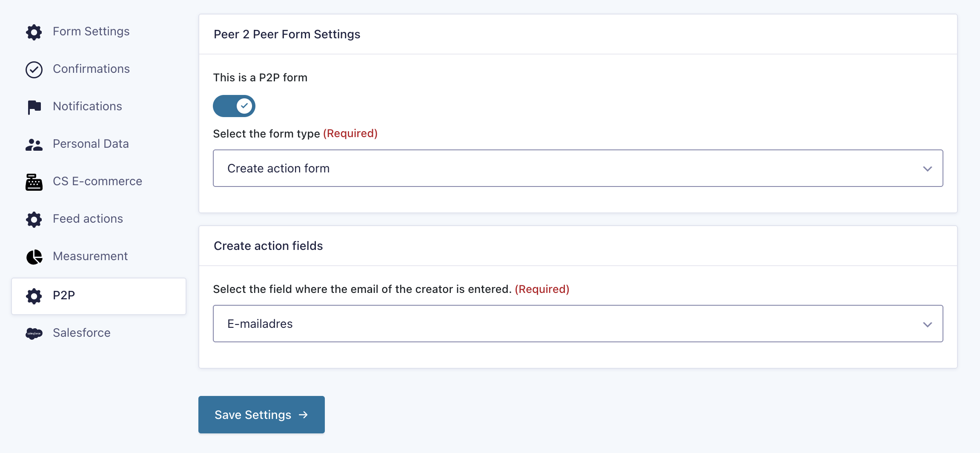Select the Measurement menu item

tap(90, 256)
